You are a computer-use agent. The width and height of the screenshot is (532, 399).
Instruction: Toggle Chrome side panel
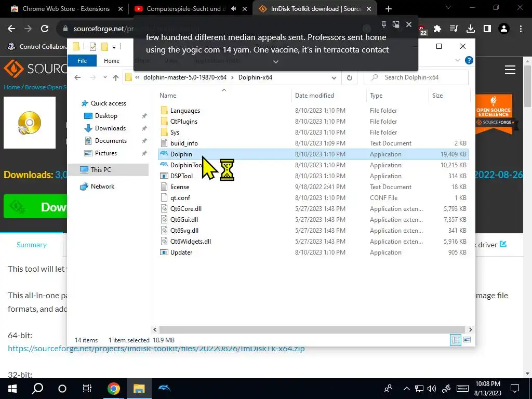[x=487, y=29]
